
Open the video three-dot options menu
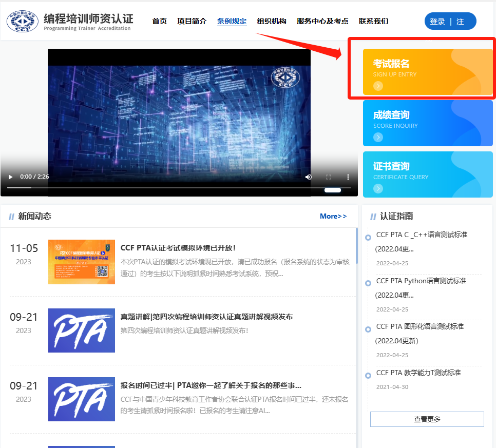point(348,177)
